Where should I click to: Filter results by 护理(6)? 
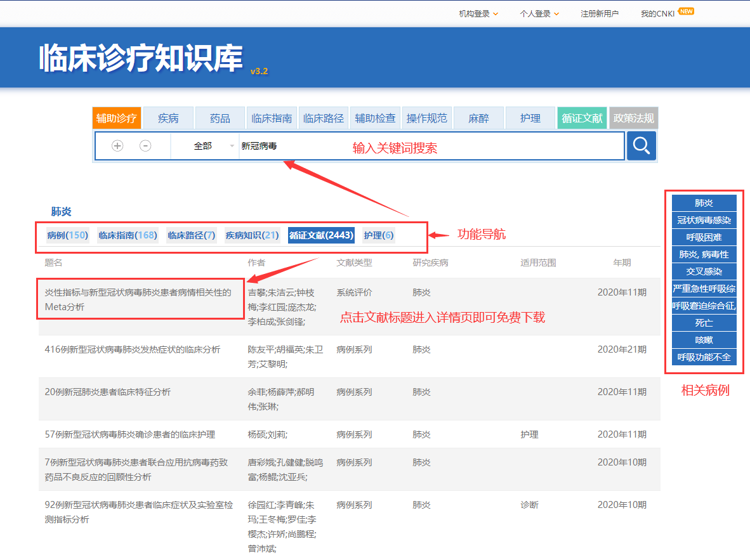coord(379,235)
